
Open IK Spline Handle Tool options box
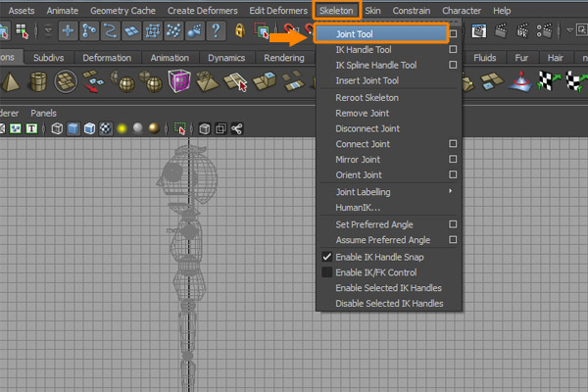453,65
